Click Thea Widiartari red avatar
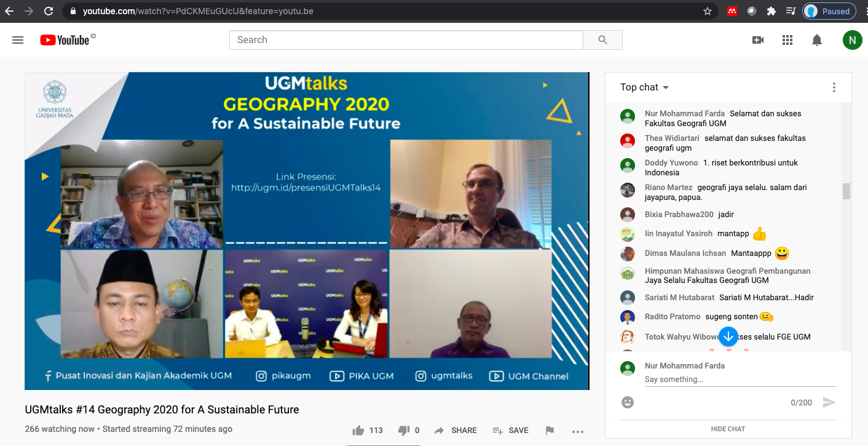 [628, 140]
